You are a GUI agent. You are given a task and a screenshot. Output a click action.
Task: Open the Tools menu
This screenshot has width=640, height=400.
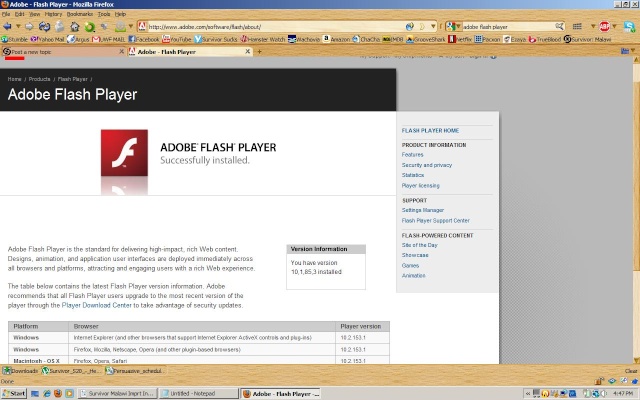pos(104,14)
